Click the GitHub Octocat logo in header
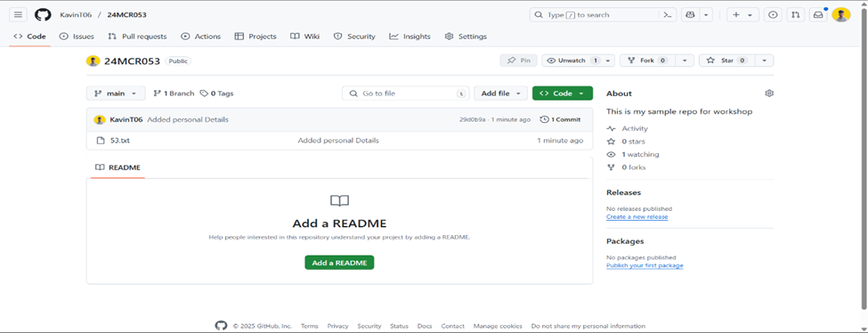 (43, 15)
